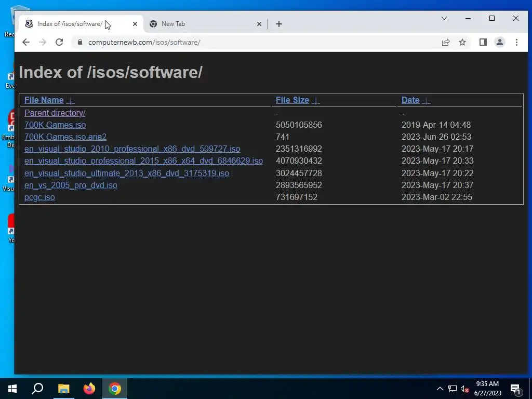
Task: Click the address bar URL
Action: pyautogui.click(x=144, y=42)
